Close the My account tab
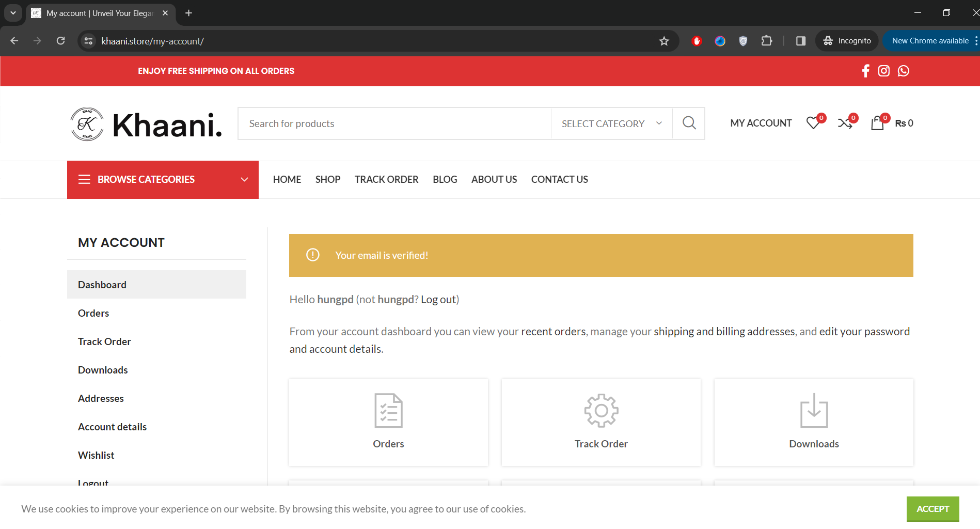The image size is (980, 529). click(x=165, y=13)
